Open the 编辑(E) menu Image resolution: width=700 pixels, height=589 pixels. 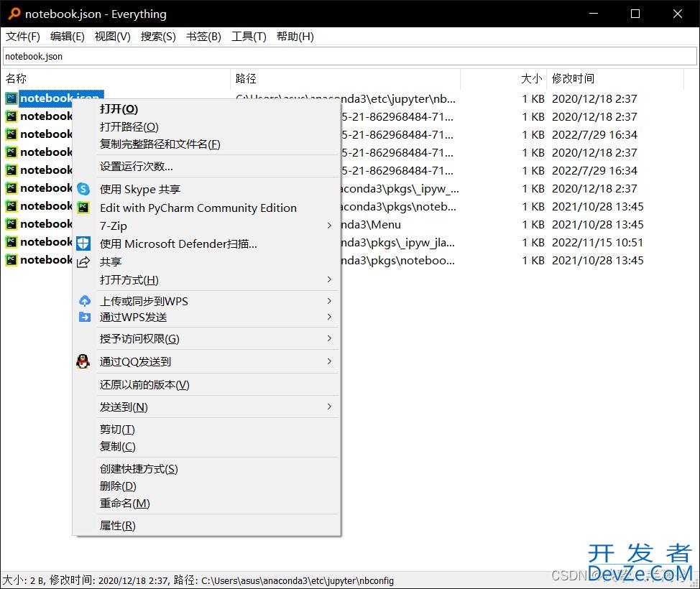tap(68, 37)
